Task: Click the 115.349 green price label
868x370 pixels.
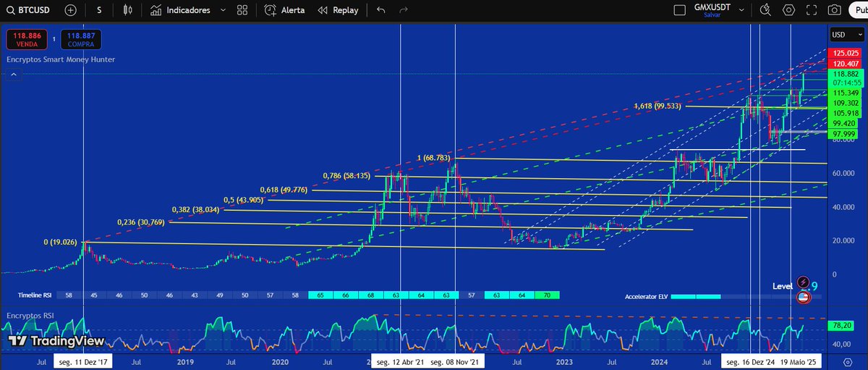Action: click(x=845, y=93)
